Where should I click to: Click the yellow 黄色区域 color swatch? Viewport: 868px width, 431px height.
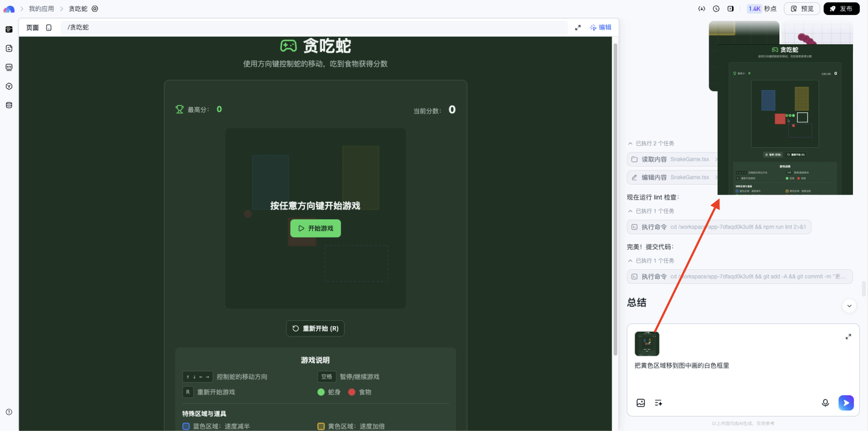(x=320, y=426)
